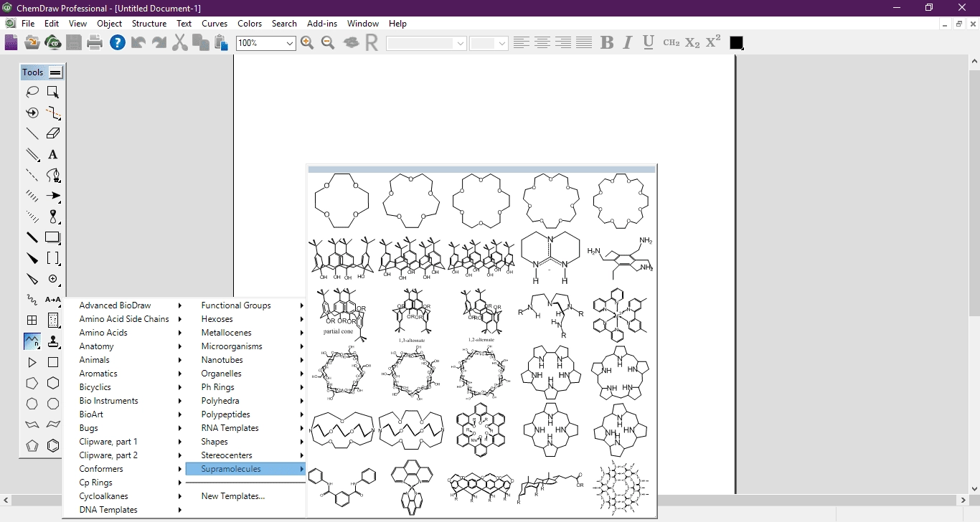Click the New Document icon
Screen dimensions: 980x522
coord(11,43)
